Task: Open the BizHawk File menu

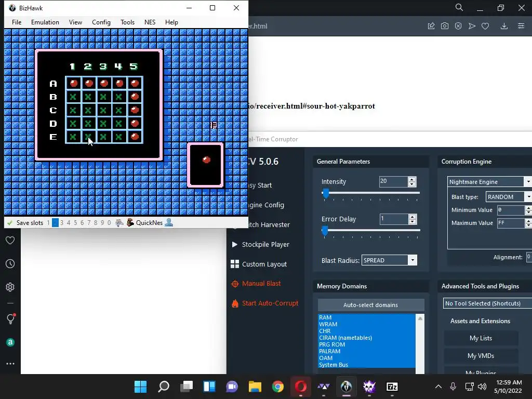Action: pyautogui.click(x=16, y=22)
